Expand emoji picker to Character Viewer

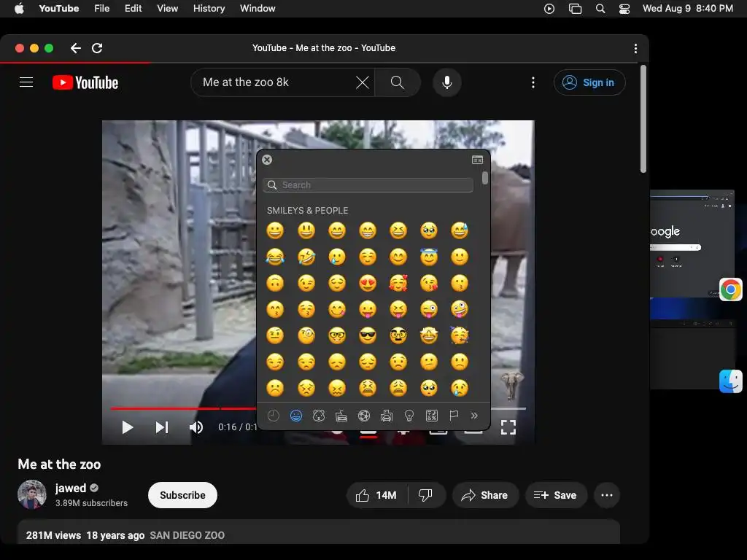pyautogui.click(x=477, y=160)
